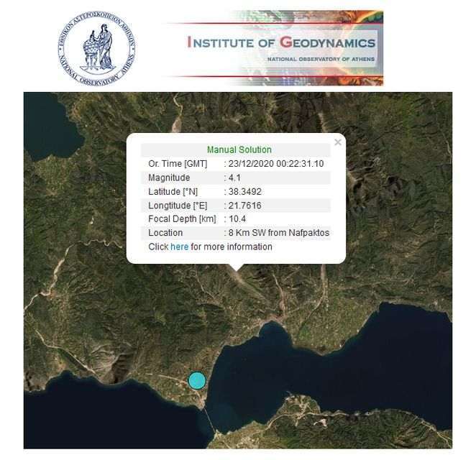This screenshot has height=460, width=476.
Task: Click the Focal Depth [km] label
Action: pos(182,219)
